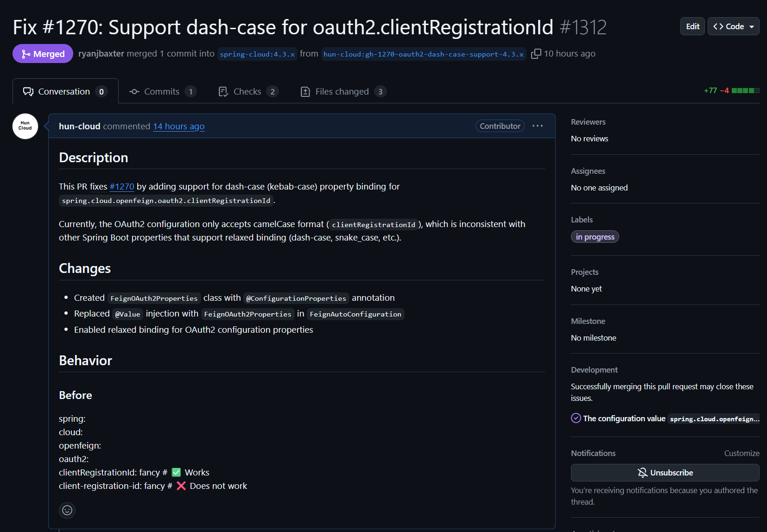Click the Description heading
Image resolution: width=767 pixels, height=532 pixels.
[94, 158]
